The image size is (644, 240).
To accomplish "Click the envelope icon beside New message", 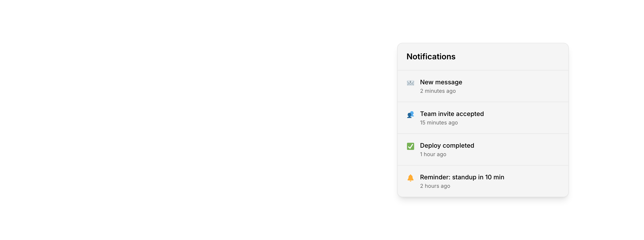I will point(410,83).
